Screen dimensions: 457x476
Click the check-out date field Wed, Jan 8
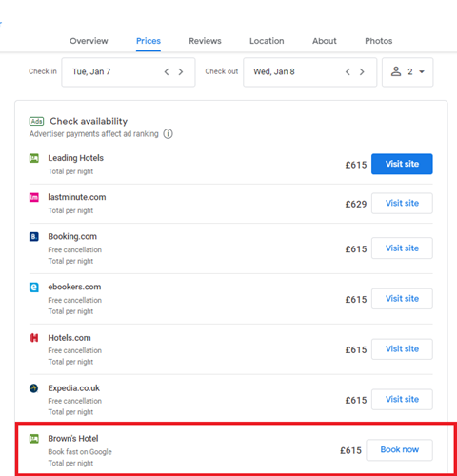[309, 72]
